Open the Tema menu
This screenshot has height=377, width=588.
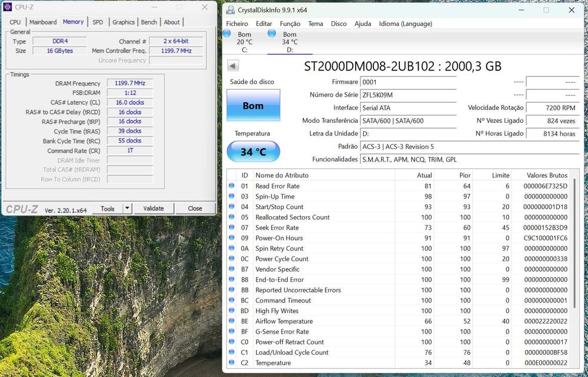pyautogui.click(x=316, y=23)
